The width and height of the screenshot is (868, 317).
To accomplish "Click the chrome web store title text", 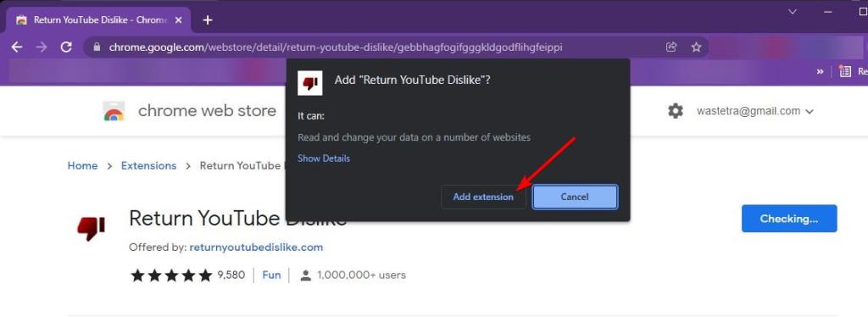I will pyautogui.click(x=207, y=111).
